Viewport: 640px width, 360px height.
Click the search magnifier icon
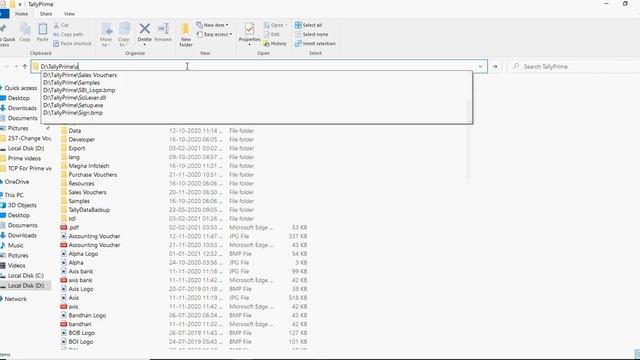(x=516, y=66)
